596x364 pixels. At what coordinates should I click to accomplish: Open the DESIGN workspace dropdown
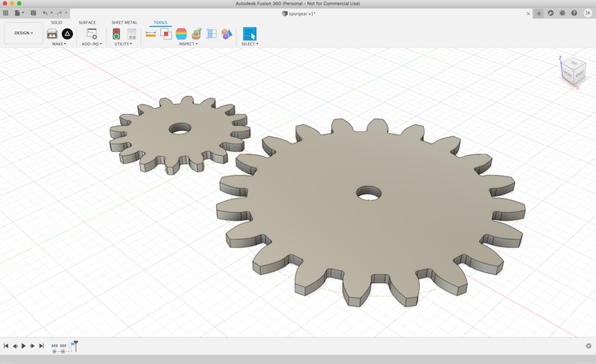(24, 33)
